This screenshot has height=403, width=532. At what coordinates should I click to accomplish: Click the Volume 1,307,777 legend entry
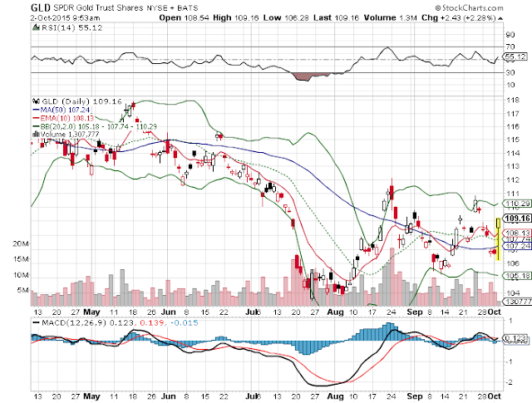70,135
